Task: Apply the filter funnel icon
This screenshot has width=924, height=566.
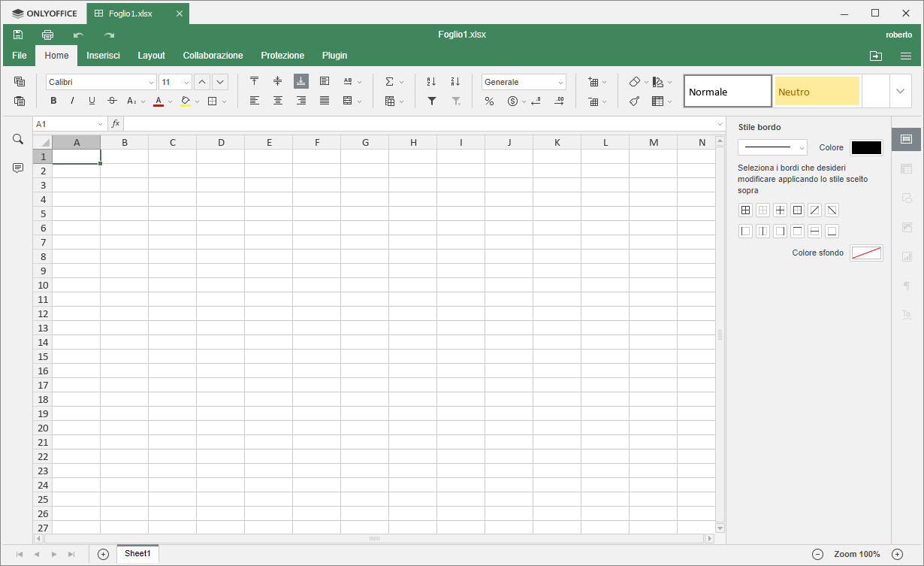Action: [431, 101]
